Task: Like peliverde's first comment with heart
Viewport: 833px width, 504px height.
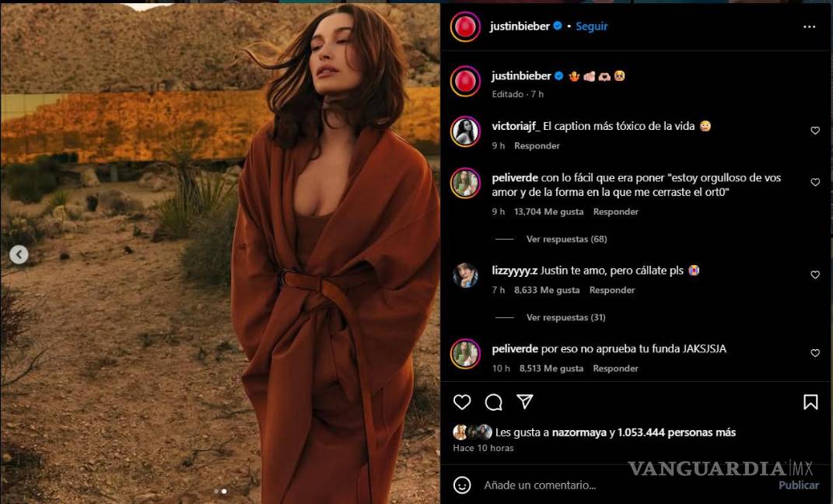Action: pyautogui.click(x=815, y=182)
